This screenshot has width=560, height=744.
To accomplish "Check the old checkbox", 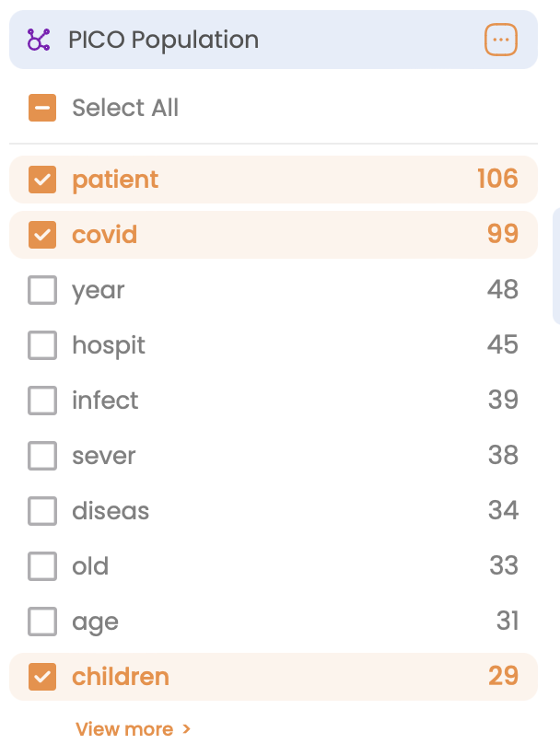I will coord(42,566).
